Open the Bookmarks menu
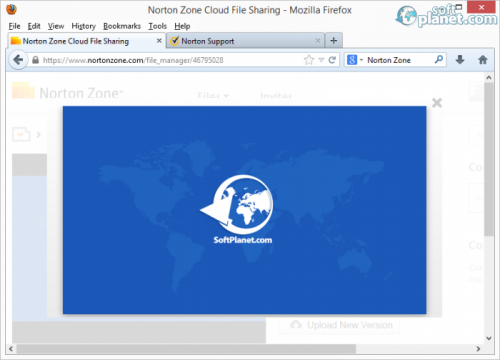 click(122, 26)
